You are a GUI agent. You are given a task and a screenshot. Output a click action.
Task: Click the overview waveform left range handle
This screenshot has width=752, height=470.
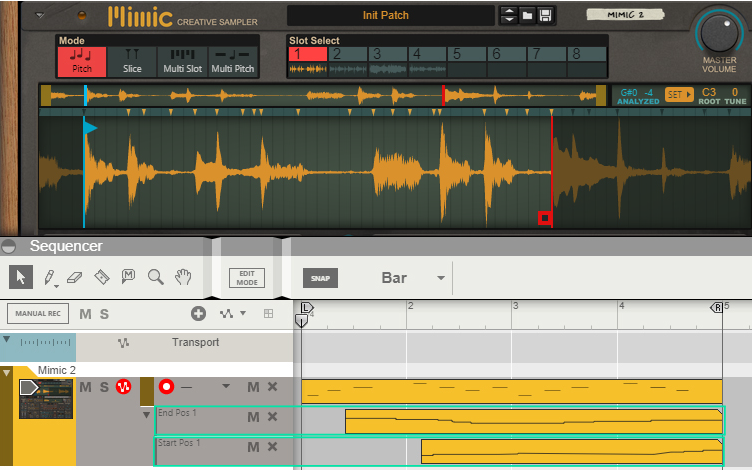tap(46, 95)
